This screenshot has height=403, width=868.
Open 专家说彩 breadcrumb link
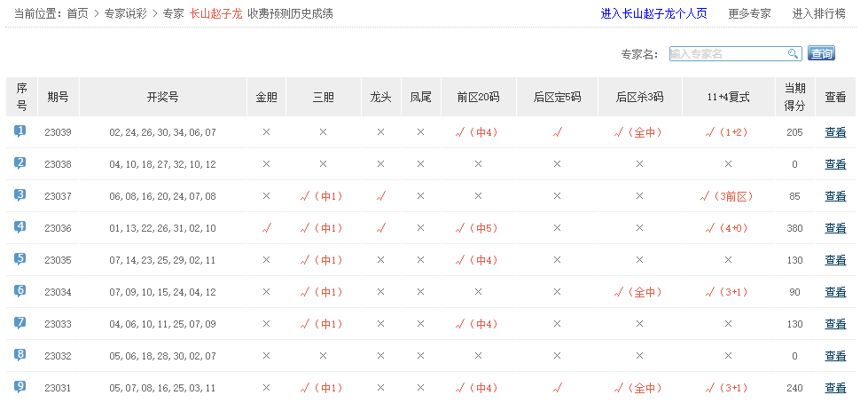[126, 14]
